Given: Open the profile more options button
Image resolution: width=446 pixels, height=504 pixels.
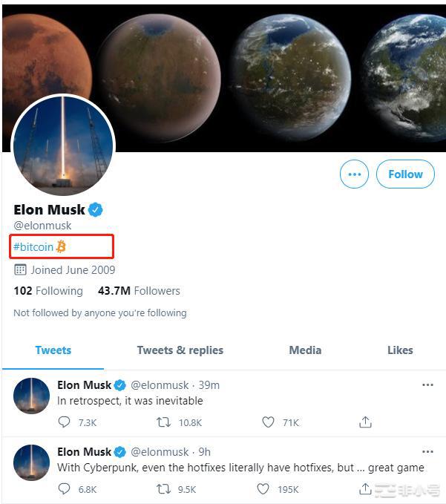Looking at the screenshot, I should (354, 174).
